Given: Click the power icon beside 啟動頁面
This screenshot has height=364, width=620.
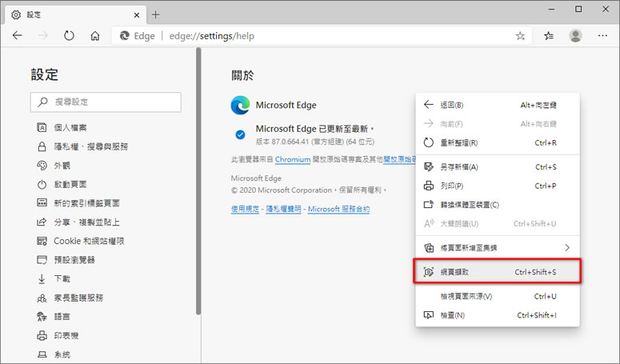Looking at the screenshot, I should (42, 184).
